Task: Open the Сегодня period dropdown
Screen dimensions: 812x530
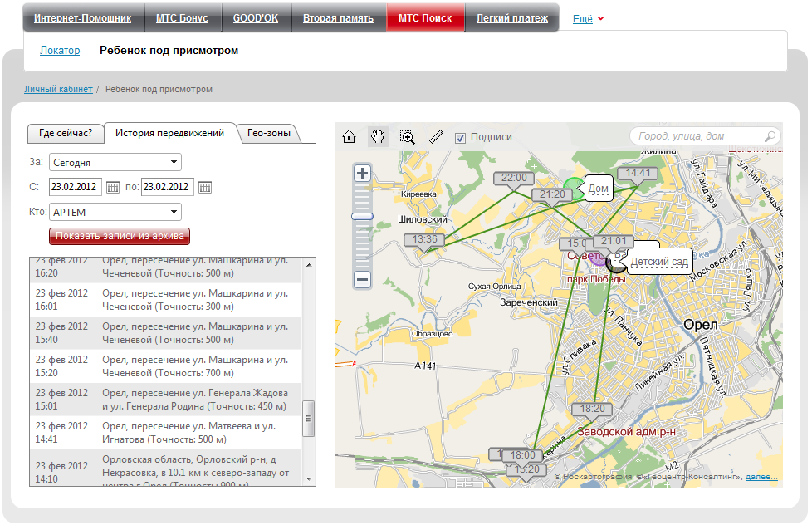Action: [x=115, y=162]
